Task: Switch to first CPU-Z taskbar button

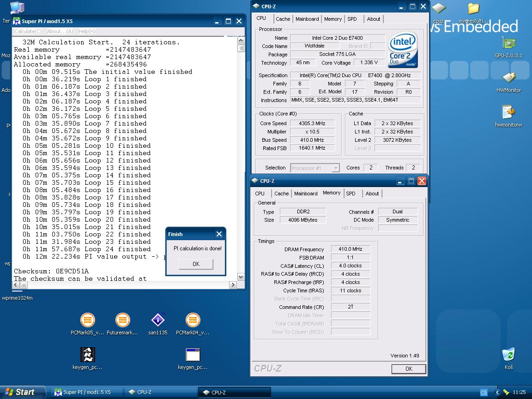Action: 160,392
